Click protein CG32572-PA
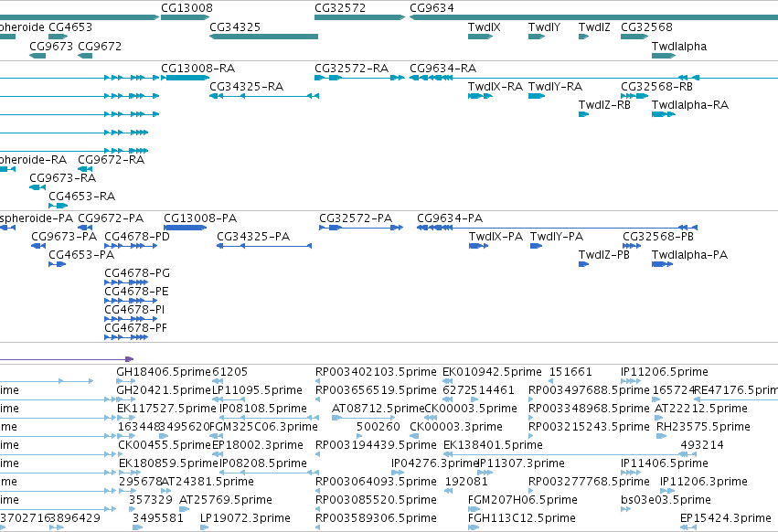Screen dimensions: 778x532 coord(361,228)
